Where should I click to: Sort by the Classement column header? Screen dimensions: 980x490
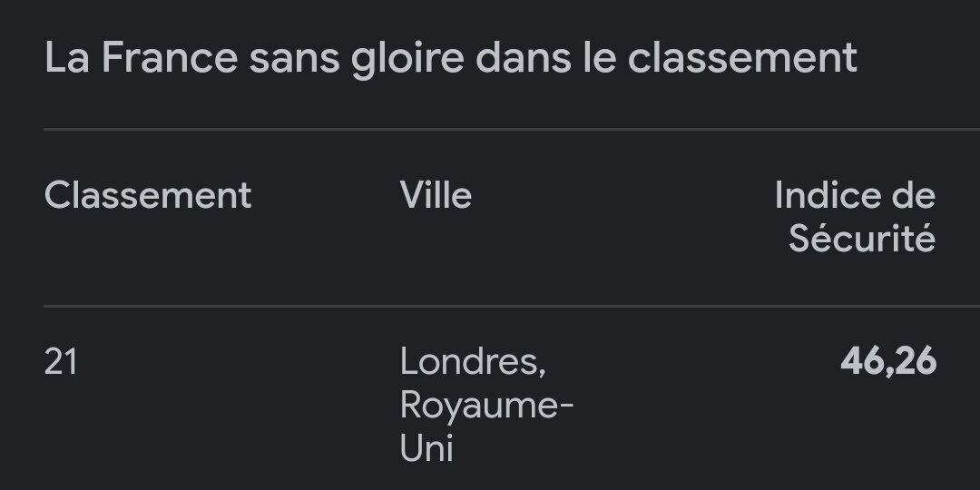coord(148,196)
